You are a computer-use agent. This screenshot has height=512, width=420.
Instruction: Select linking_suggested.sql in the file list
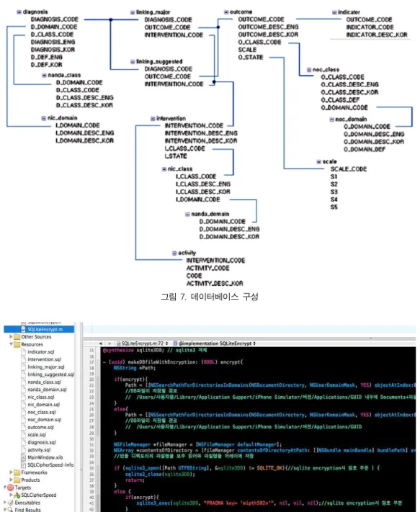tap(50, 374)
